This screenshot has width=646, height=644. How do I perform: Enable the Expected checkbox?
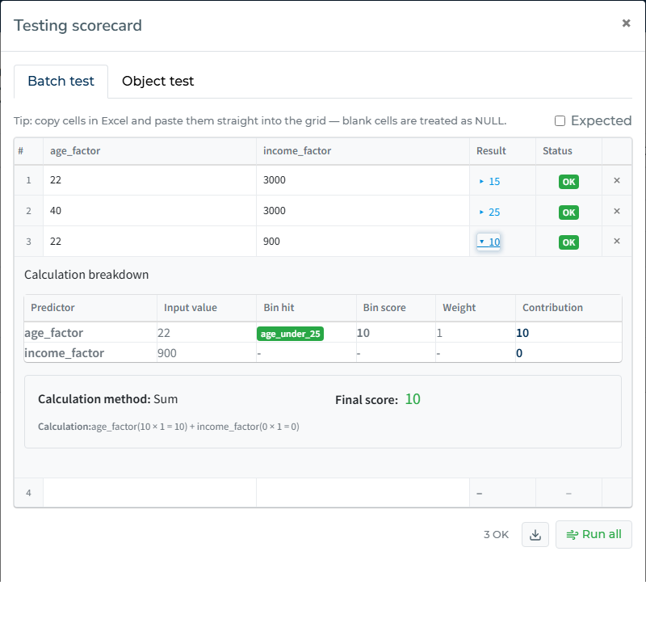point(560,121)
